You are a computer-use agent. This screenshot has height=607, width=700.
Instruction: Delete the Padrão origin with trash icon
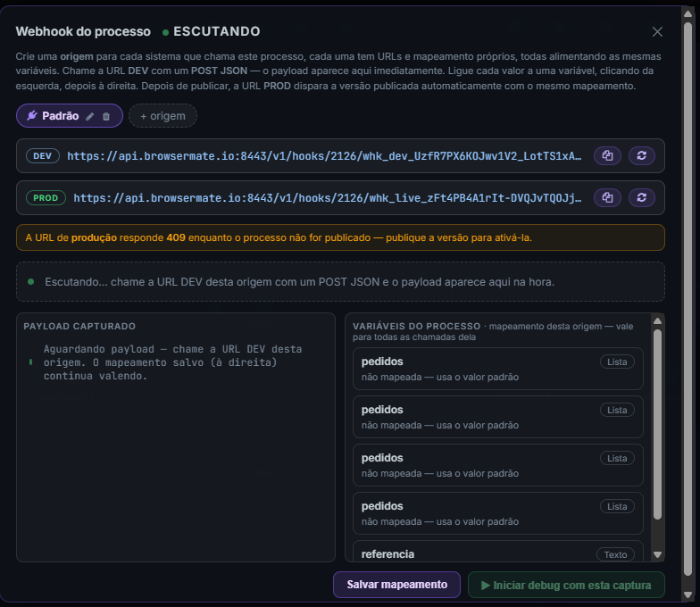coord(106,116)
